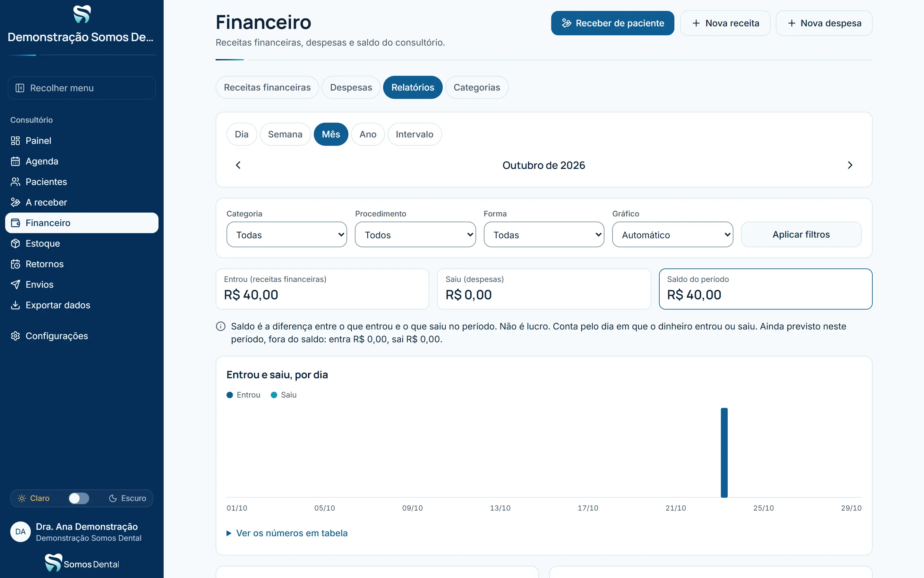Image resolution: width=924 pixels, height=578 pixels.
Task: Click the info icon beside Saldo explanation
Action: pos(221,327)
